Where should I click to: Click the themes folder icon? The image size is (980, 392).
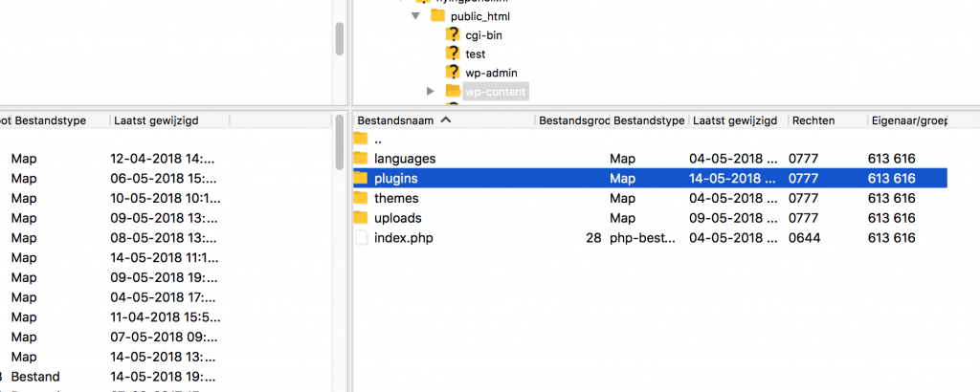click(x=361, y=198)
